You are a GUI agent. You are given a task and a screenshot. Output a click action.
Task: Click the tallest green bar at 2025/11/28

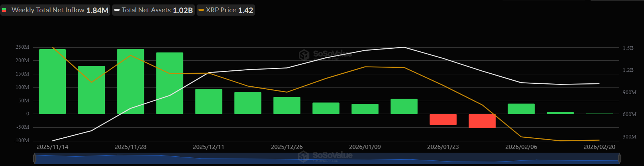(x=130, y=82)
